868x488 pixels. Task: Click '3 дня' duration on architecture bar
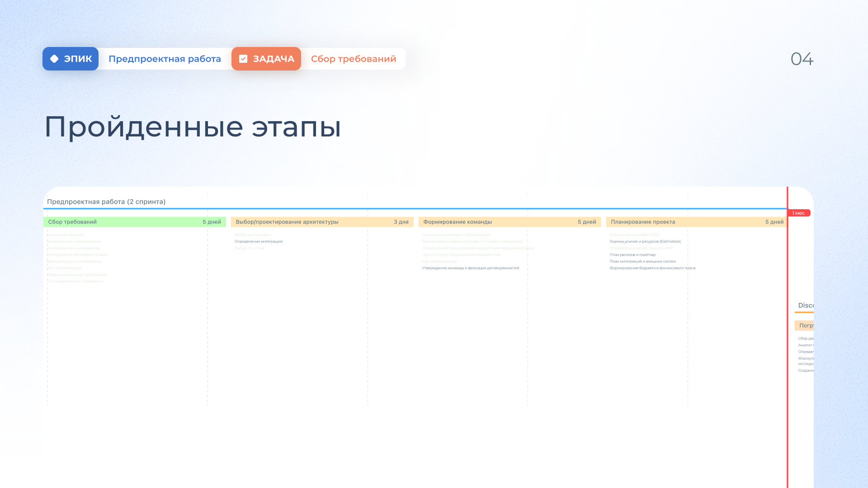[401, 222]
